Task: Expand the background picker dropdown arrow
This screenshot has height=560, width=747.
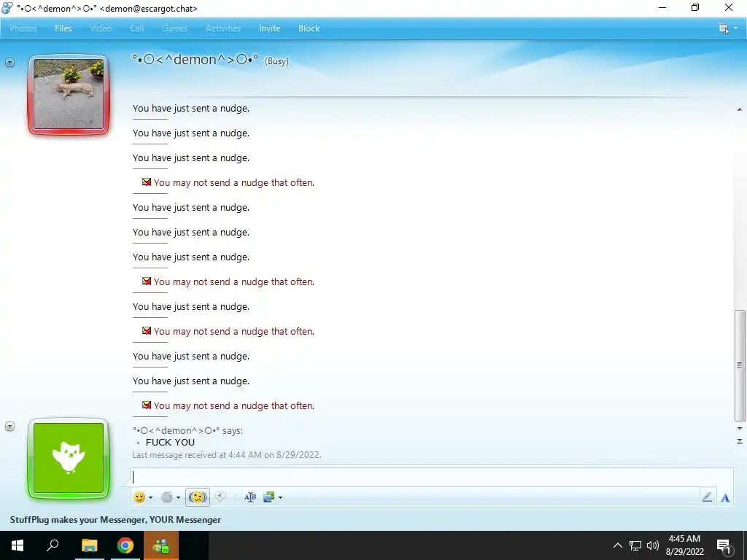Action: [x=280, y=497]
